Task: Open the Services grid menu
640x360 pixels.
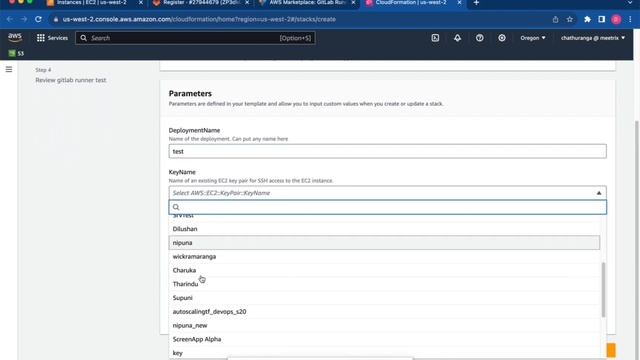Action: (x=52, y=38)
